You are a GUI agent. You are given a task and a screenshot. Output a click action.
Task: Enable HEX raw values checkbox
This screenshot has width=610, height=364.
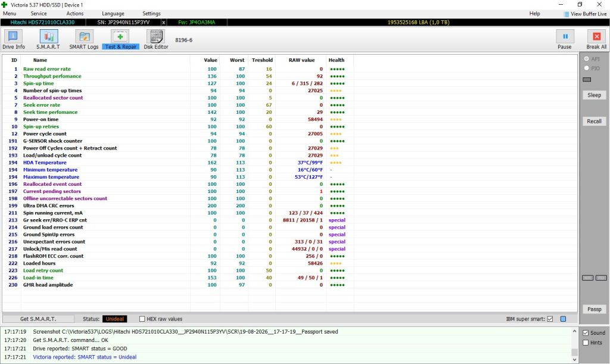point(142,319)
